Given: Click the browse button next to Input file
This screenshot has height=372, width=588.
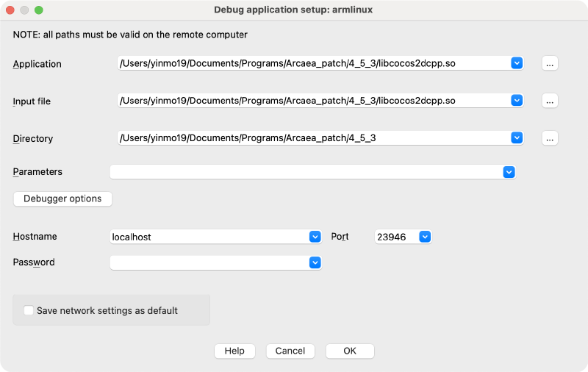Looking at the screenshot, I should [x=550, y=101].
